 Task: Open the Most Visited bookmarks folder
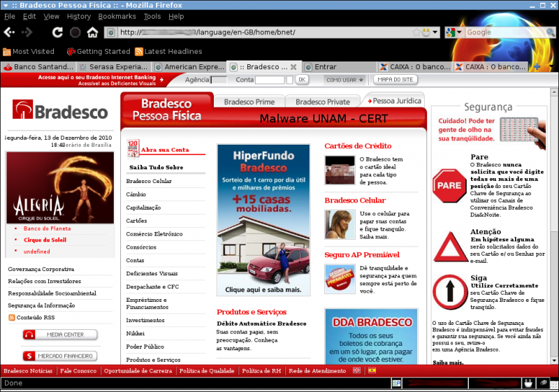tap(29, 51)
